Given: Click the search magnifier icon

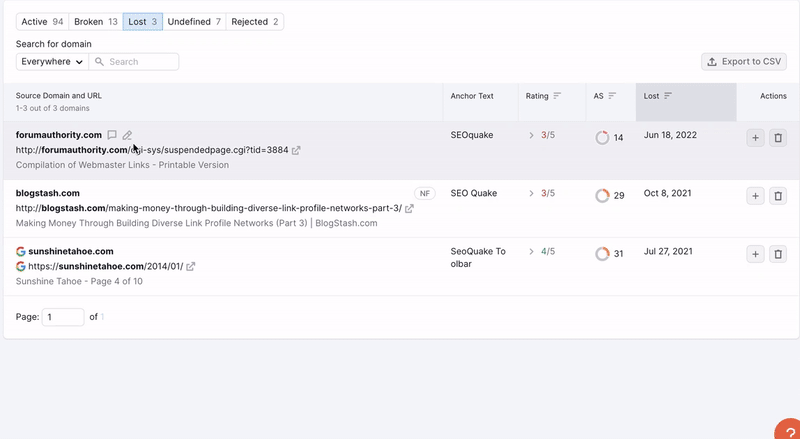Looking at the screenshot, I should point(99,62).
